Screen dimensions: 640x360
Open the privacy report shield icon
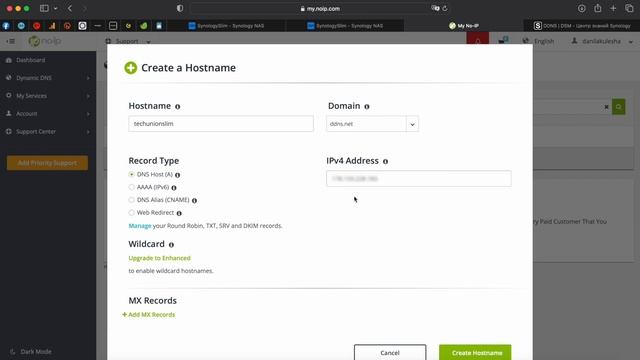click(180, 8)
